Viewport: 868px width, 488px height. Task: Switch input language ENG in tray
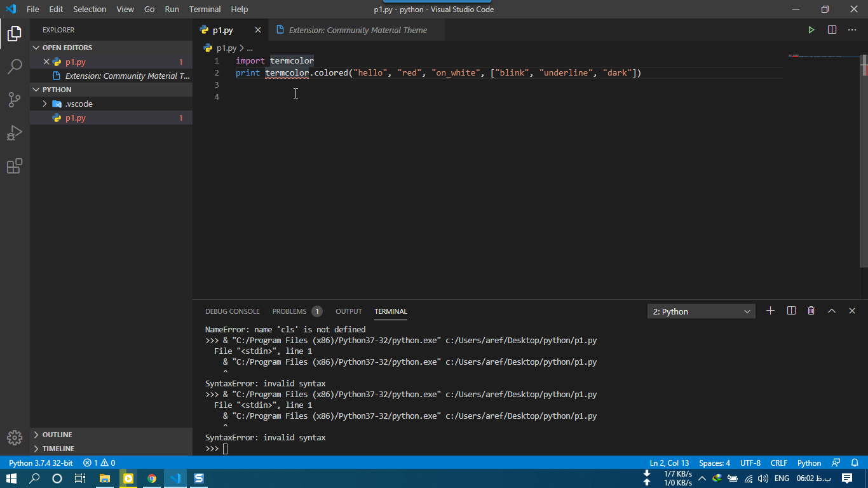coord(782,478)
